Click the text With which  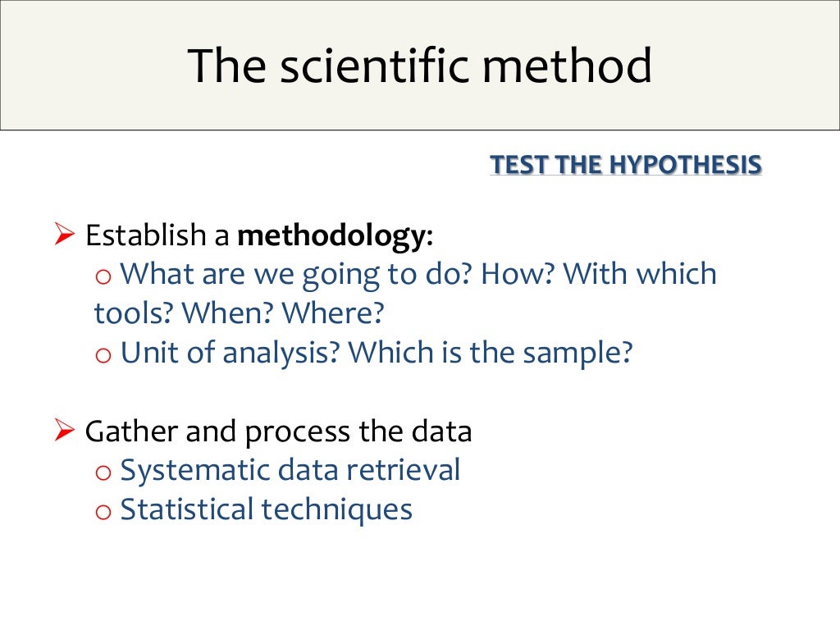pos(640,273)
